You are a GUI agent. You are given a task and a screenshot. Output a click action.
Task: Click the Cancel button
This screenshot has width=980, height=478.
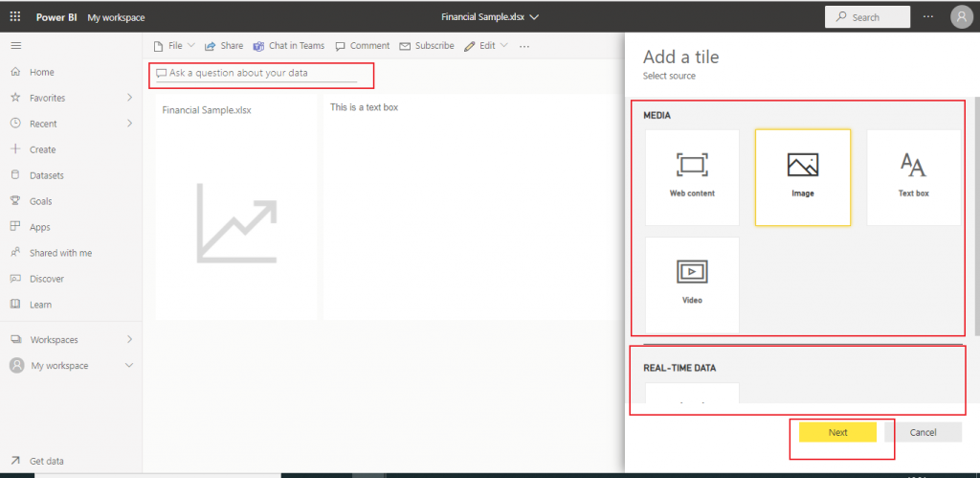pos(923,432)
